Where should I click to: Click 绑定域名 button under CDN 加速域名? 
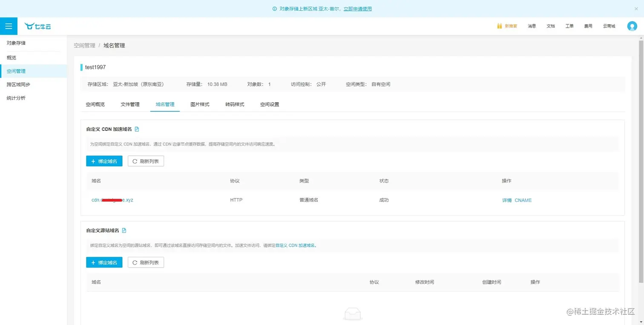104,161
